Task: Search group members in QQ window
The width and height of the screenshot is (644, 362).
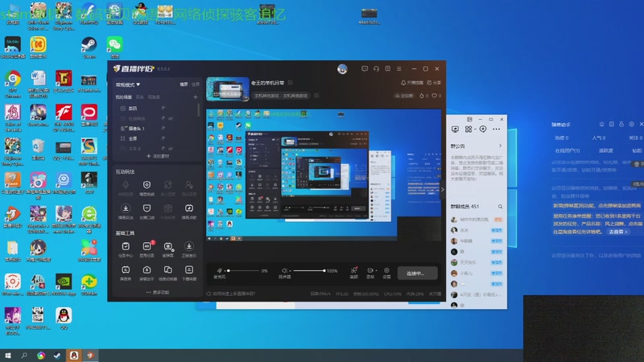Action: click(x=500, y=207)
